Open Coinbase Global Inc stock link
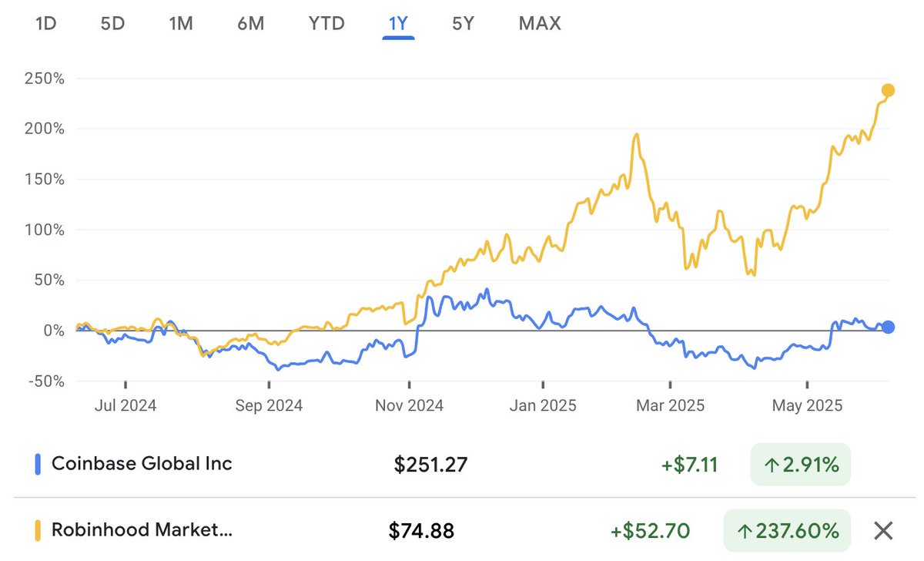The width and height of the screenshot is (924, 561). (142, 464)
